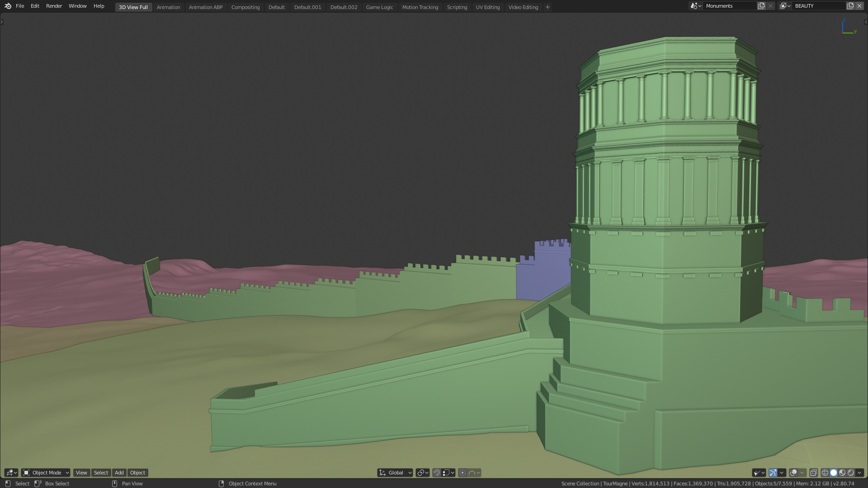This screenshot has height=488, width=868.
Task: Open Global transform orientation dropdown
Action: click(x=395, y=473)
